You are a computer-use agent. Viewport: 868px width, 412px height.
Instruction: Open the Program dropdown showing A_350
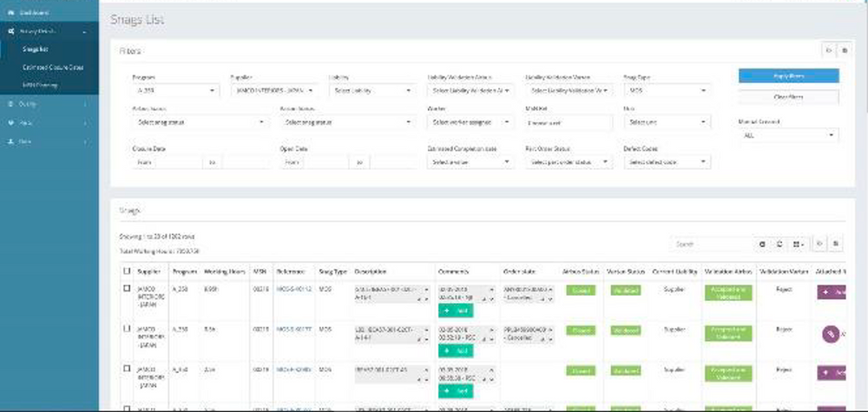(x=175, y=90)
